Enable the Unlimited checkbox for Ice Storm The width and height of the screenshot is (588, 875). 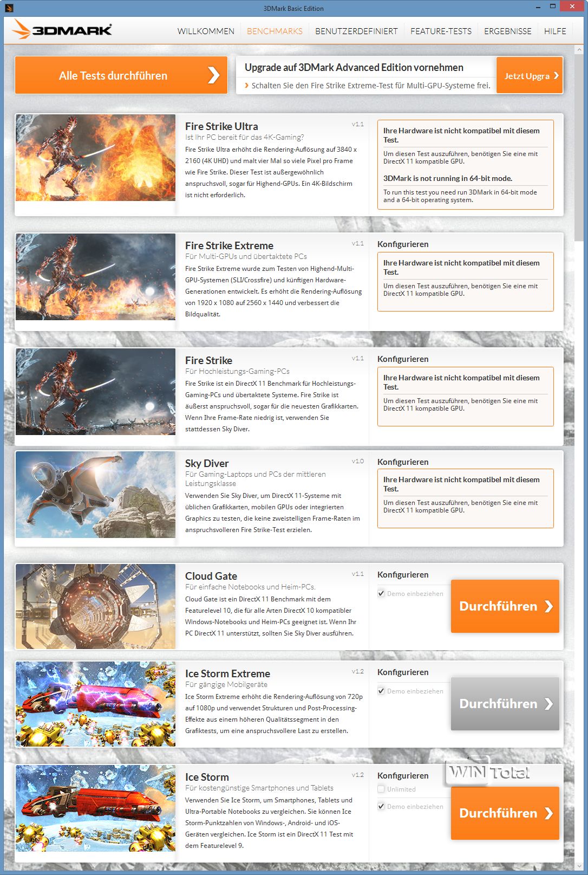(381, 789)
